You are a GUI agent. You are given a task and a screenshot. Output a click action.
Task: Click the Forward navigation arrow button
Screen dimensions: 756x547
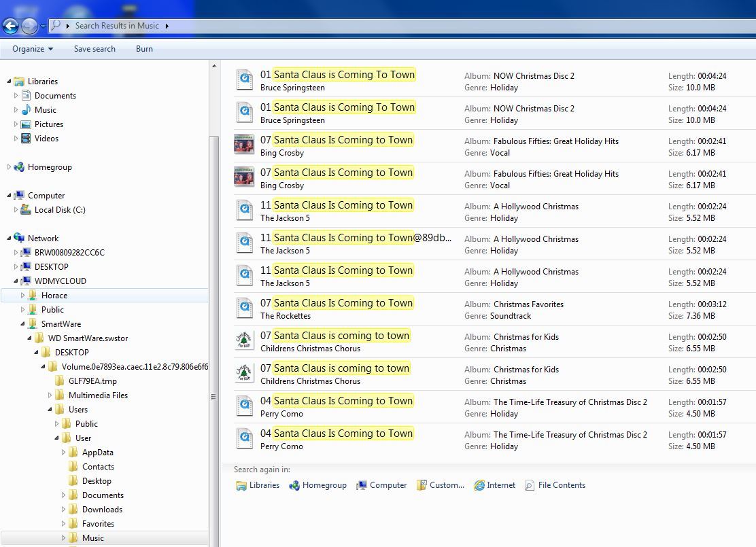coord(29,26)
